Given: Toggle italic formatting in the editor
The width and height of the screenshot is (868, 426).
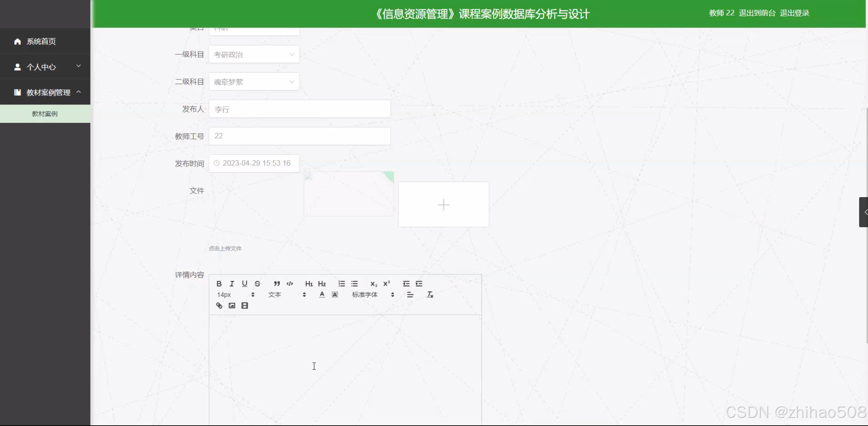Looking at the screenshot, I should point(232,284).
